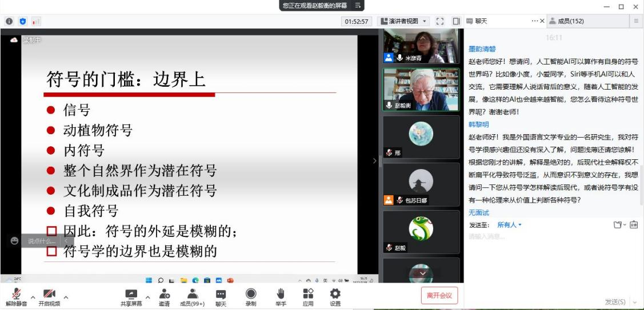Click the 共享屏幕 share screen icon
The width and height of the screenshot is (644, 310).
131,294
